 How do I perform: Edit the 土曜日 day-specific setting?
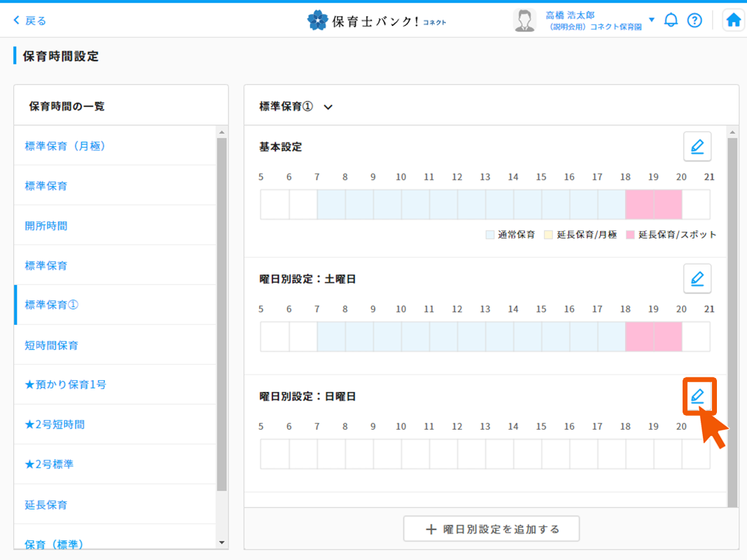tap(697, 279)
